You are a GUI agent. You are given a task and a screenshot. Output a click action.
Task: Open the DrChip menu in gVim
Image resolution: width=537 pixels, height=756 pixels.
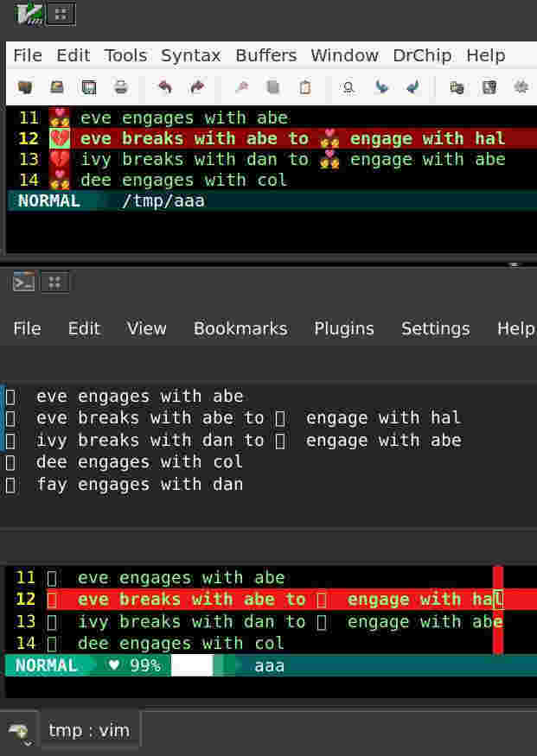(422, 55)
